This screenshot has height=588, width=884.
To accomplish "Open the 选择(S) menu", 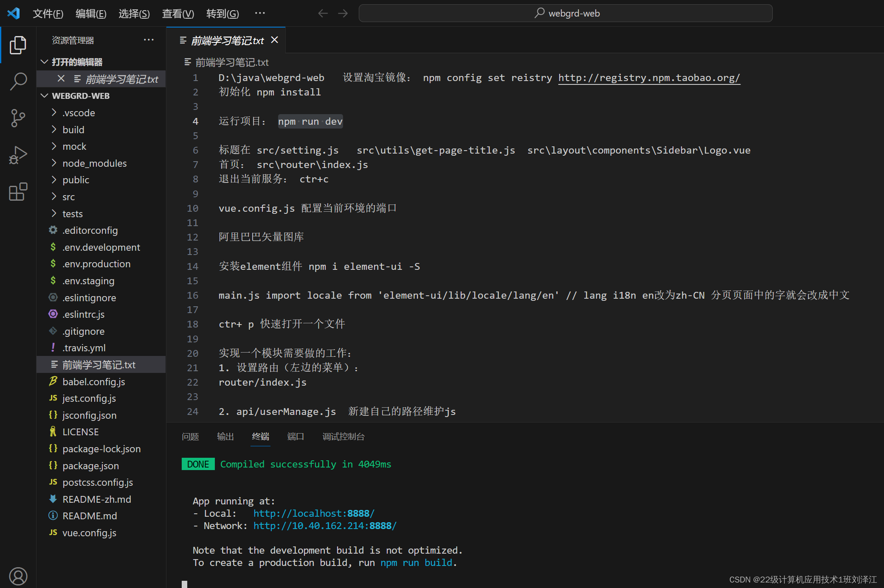I will pyautogui.click(x=134, y=14).
